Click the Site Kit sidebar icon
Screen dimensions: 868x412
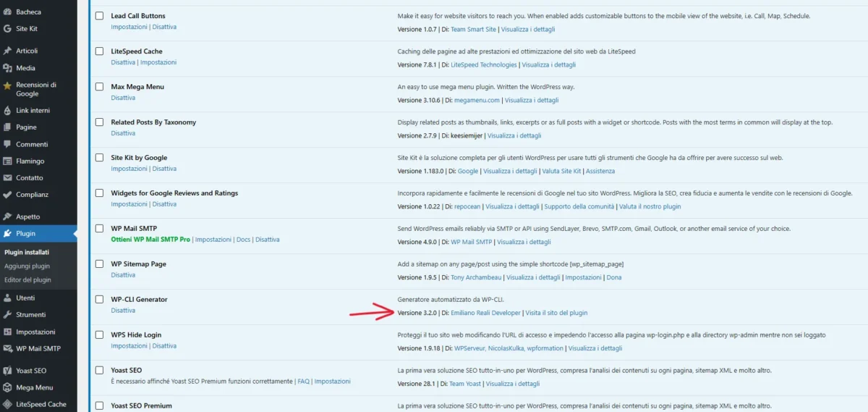[x=7, y=29]
